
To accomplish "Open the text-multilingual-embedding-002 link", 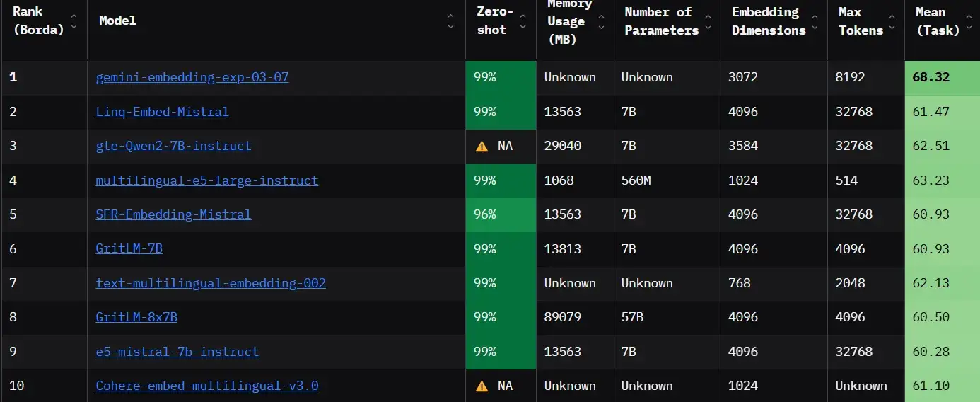I will point(211,283).
